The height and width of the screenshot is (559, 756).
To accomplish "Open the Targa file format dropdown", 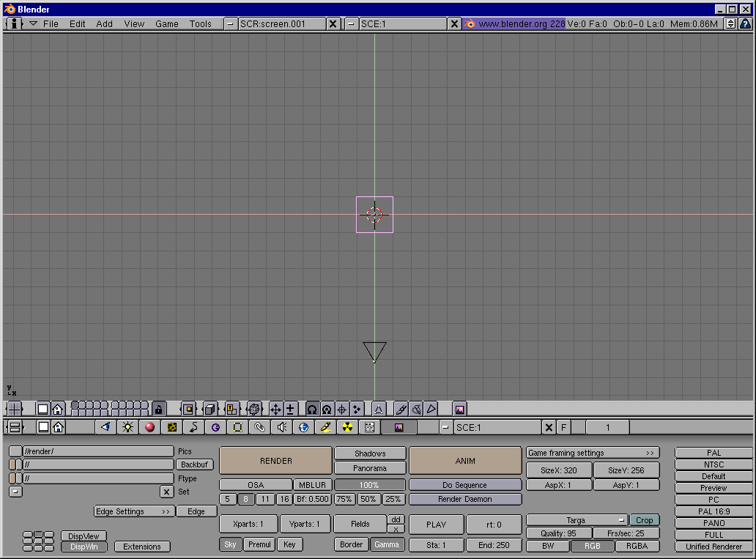I will tap(577, 520).
